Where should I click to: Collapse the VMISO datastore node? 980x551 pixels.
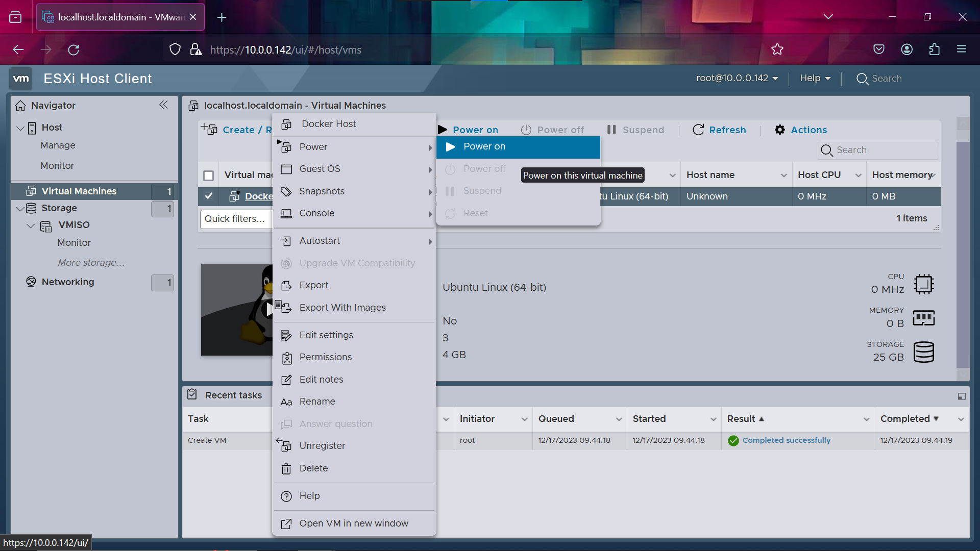pos(31,226)
